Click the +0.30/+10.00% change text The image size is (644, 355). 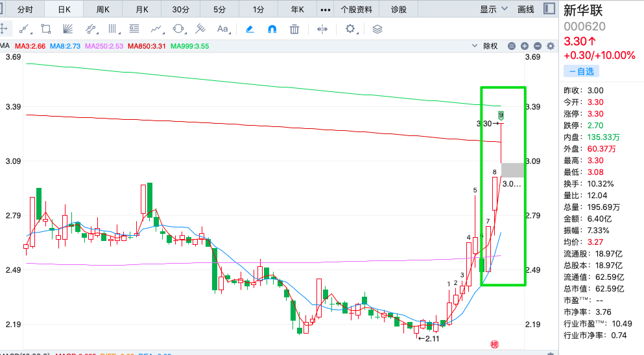599,56
